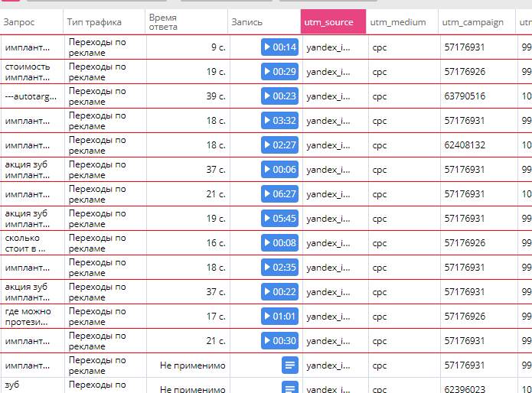The height and width of the screenshot is (393, 532).
Task: Play the 00:30 call recording
Action: click(279, 340)
